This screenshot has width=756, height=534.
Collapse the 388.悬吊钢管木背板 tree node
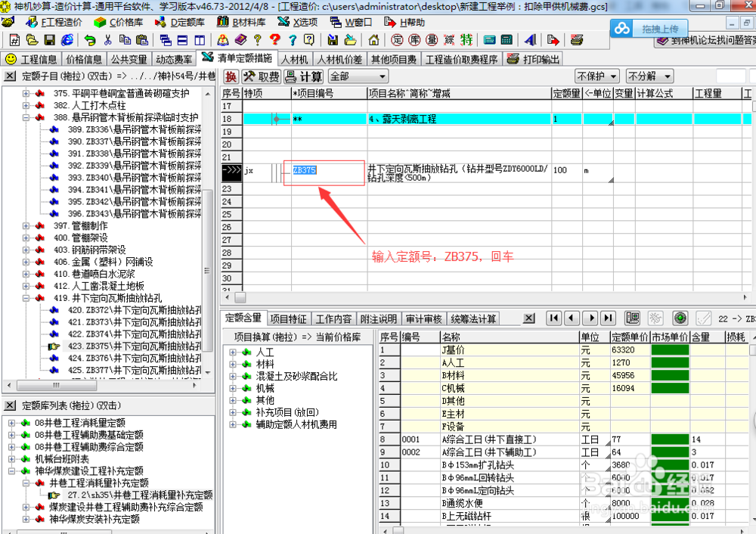coord(26,117)
